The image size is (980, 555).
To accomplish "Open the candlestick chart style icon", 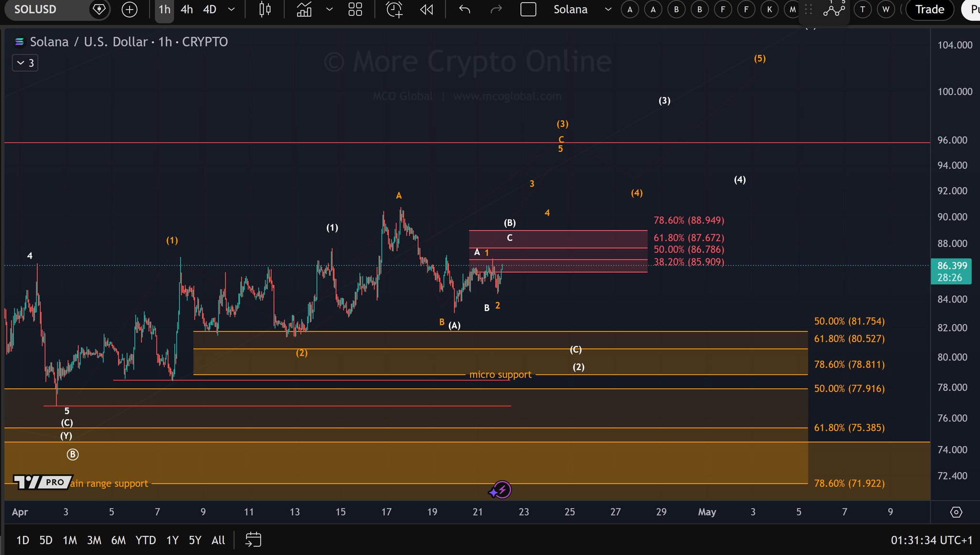I will 265,10.
